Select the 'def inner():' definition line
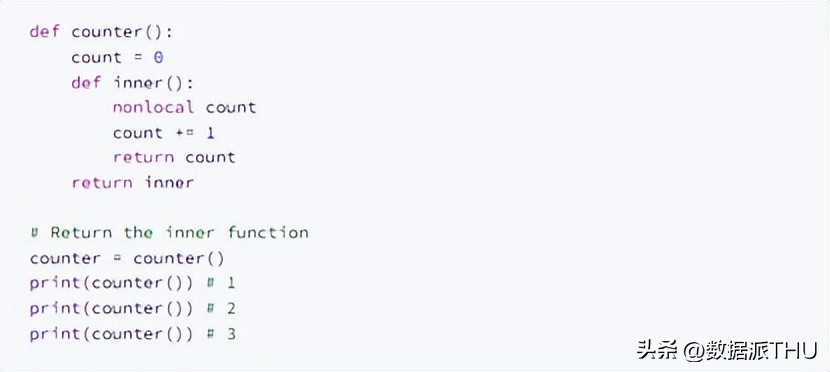This screenshot has width=830, height=372. click(x=133, y=83)
